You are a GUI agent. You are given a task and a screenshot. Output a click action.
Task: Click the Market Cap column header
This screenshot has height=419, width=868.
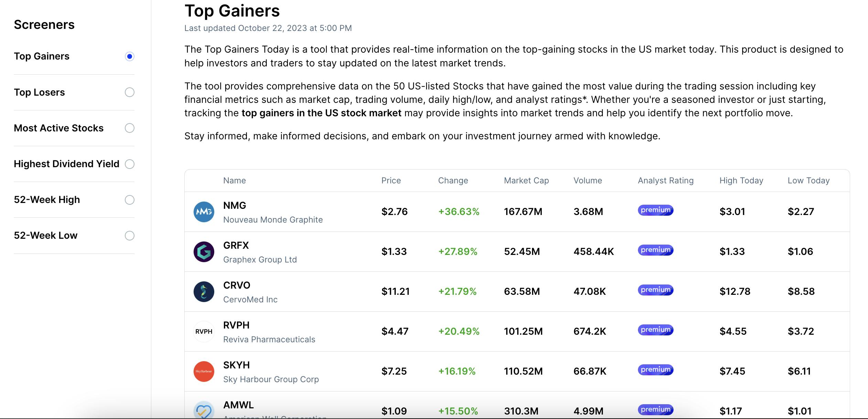pos(526,181)
